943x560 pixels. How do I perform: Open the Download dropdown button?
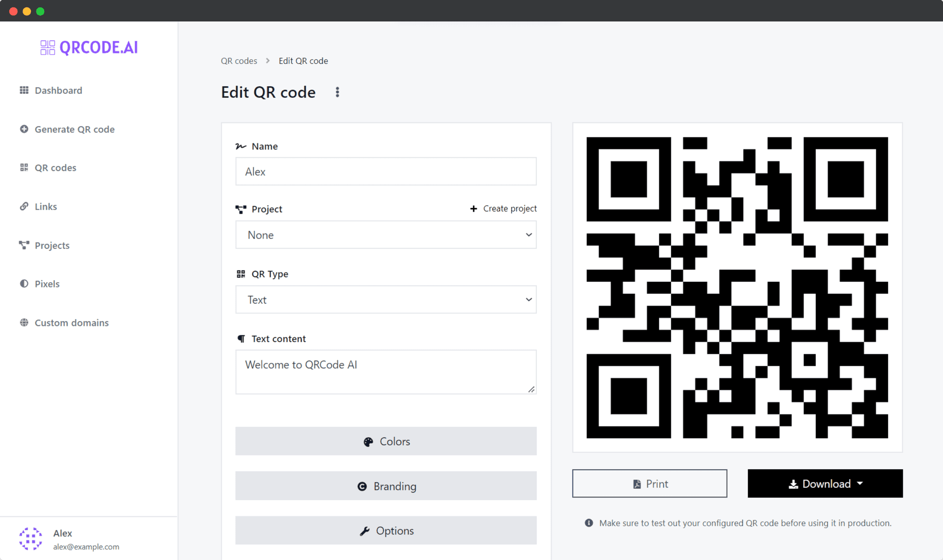(x=825, y=483)
